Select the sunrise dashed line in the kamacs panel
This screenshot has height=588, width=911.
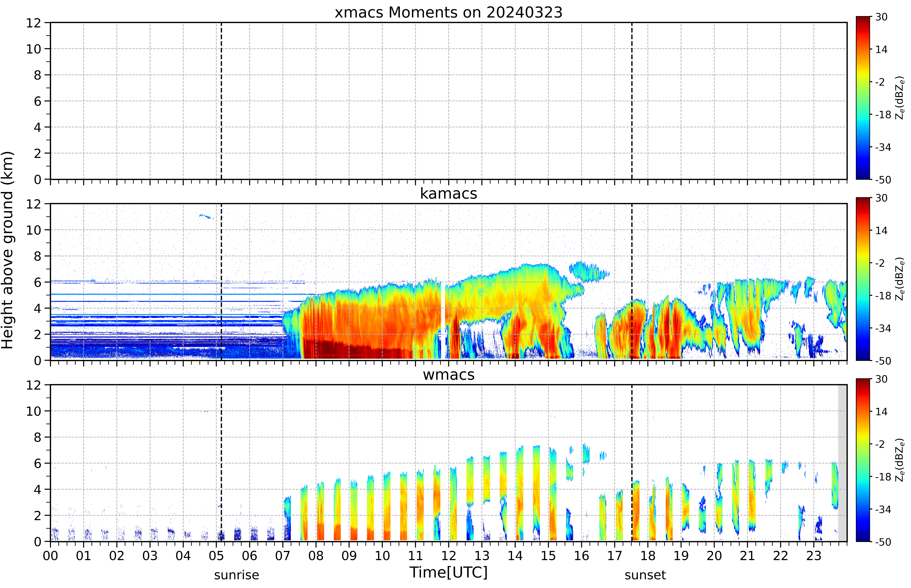coord(221,282)
